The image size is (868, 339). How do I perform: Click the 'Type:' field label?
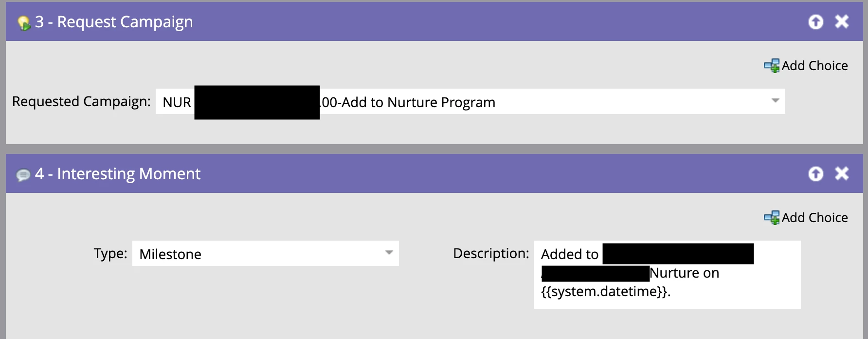[110, 253]
